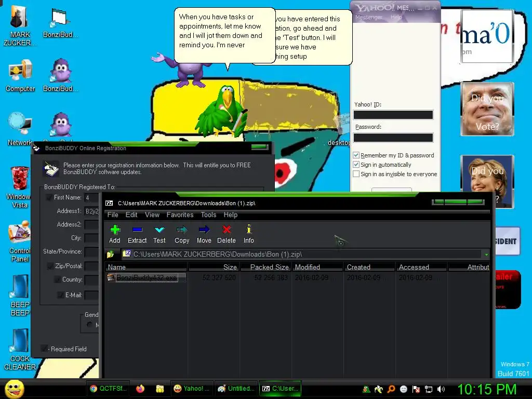
Task: Run Test on the archive in 7-Zip
Action: click(x=159, y=234)
